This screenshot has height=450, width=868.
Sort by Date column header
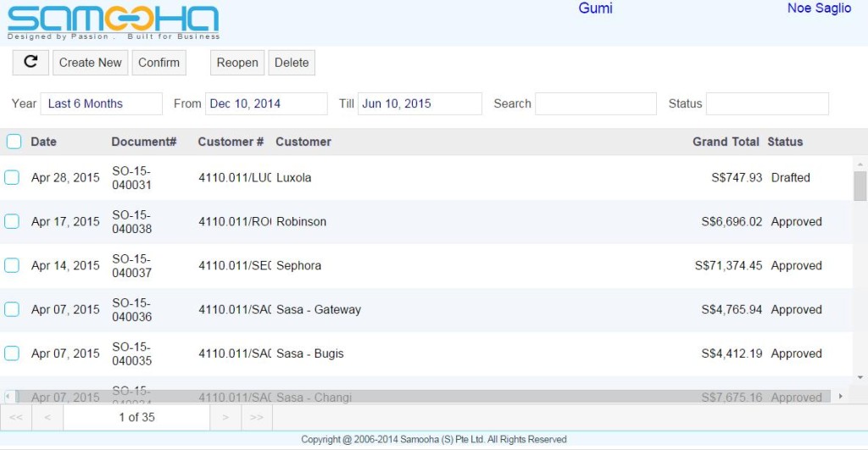click(x=44, y=142)
